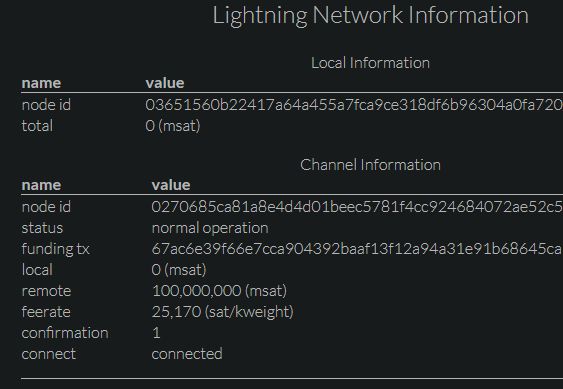The width and height of the screenshot is (563, 389).
Task: Click the feerate row label
Action: [x=46, y=312]
